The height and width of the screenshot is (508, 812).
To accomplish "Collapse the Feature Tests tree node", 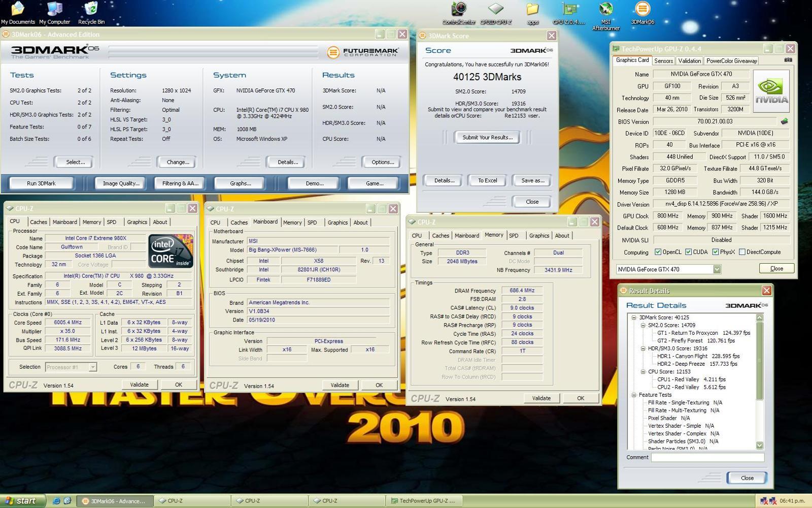I will 633,395.
